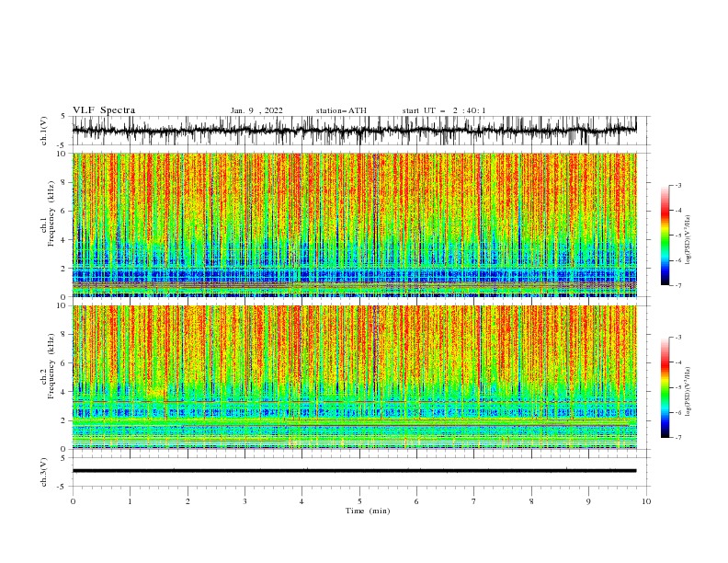
Task: Click the "VLF Spectra" plot title
Action: 104,110
